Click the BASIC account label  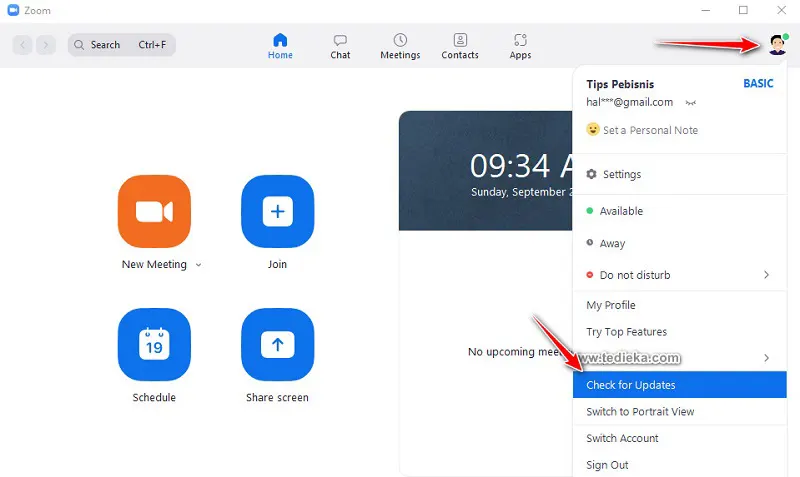coord(758,84)
